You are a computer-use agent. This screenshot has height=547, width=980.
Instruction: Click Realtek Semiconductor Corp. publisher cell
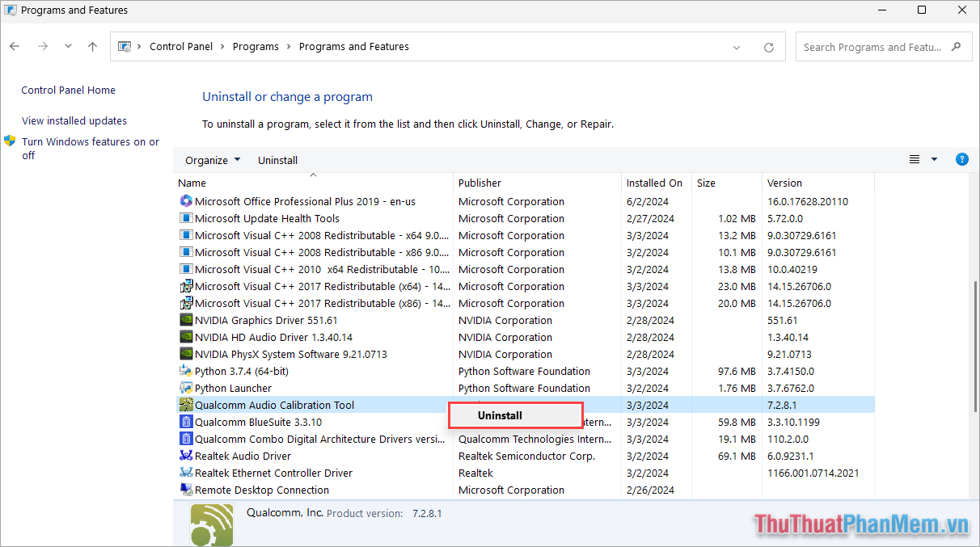click(x=526, y=456)
